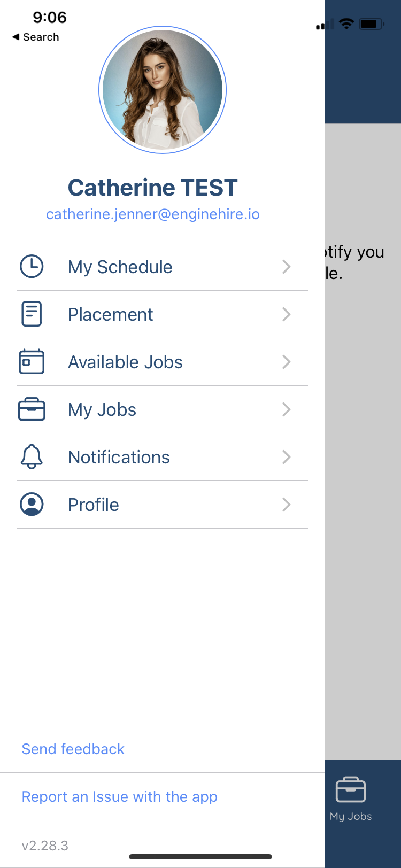
Task: Tap the chevron on the Profile row
Action: click(287, 505)
